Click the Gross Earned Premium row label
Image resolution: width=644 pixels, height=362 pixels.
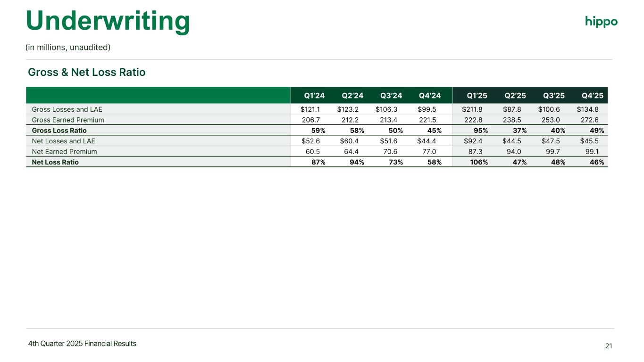pyautogui.click(x=68, y=120)
